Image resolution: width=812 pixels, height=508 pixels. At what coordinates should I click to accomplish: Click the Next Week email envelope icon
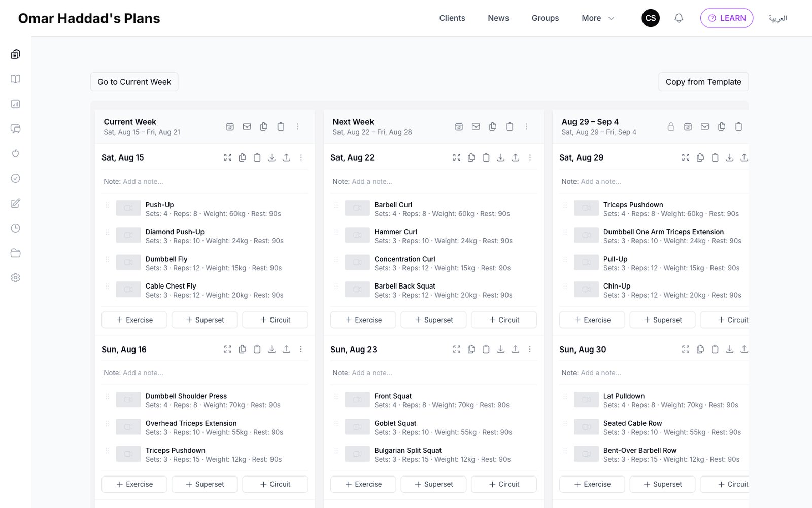coord(476,126)
